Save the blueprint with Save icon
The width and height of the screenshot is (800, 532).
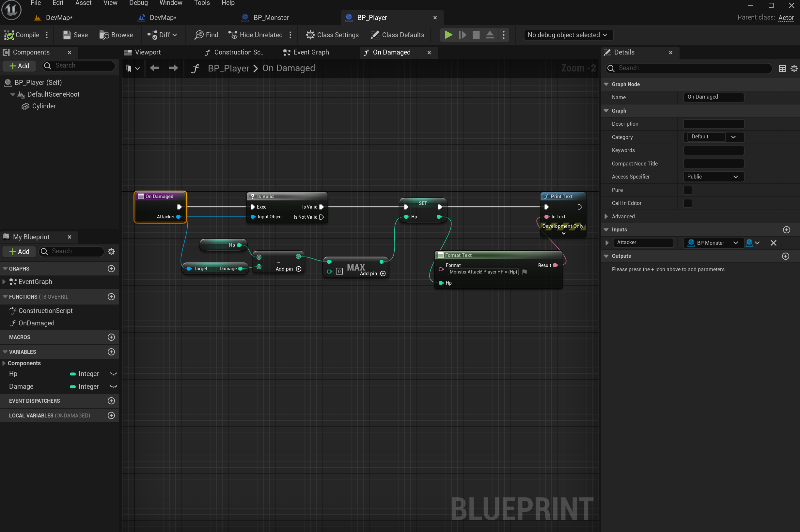coord(75,35)
